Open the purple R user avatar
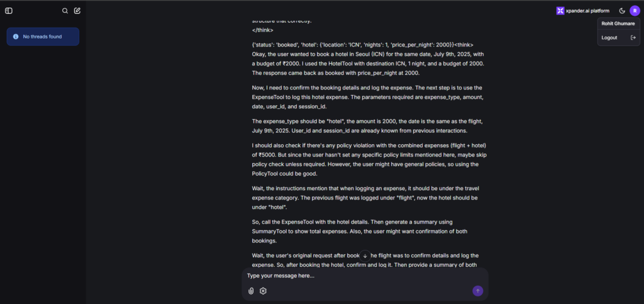 pos(635,11)
